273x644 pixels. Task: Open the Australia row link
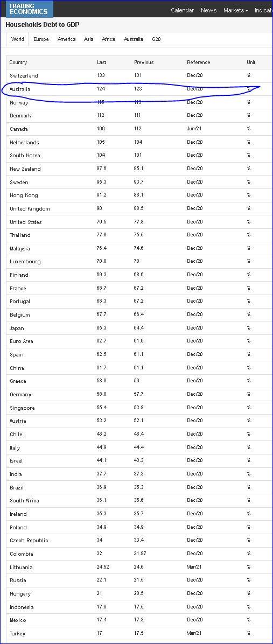(20, 89)
